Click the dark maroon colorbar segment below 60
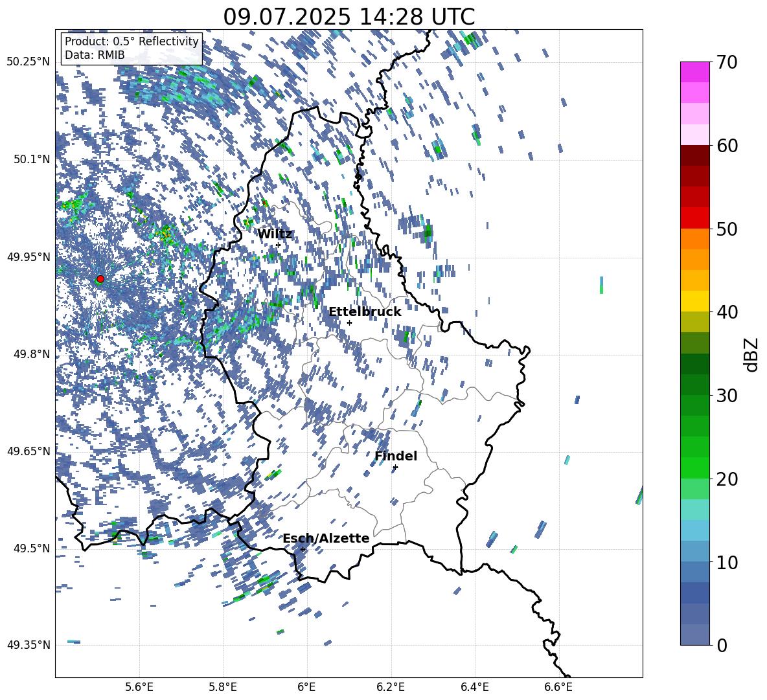The height and width of the screenshot is (700, 767). (695, 155)
